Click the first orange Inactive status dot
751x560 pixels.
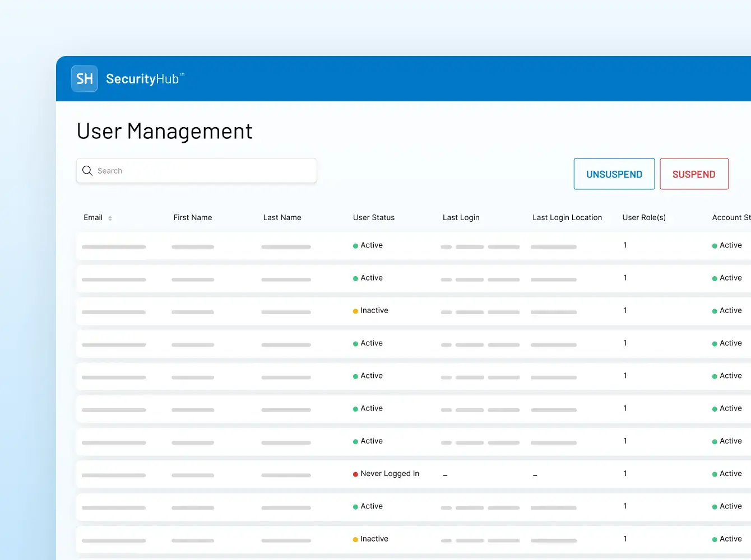point(355,311)
